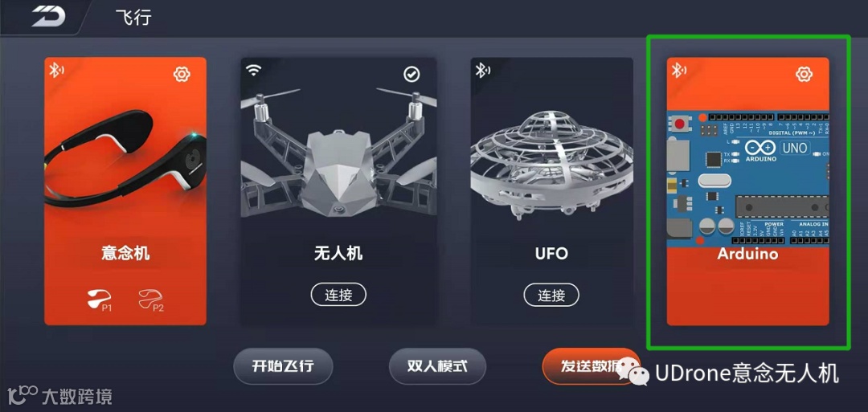Click the 开始飞行 button
This screenshot has height=412, width=868.
click(283, 366)
